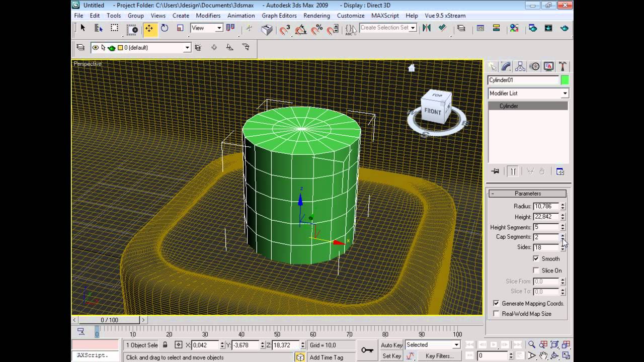Screen dimensions: 644x362
Task: Click the Add Time Tag button
Action: click(327, 357)
